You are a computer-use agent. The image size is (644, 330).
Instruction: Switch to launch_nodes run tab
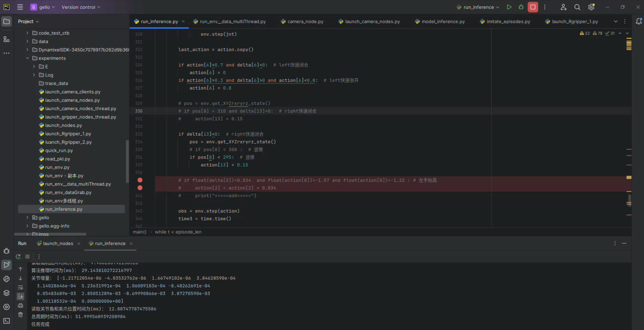point(58,243)
